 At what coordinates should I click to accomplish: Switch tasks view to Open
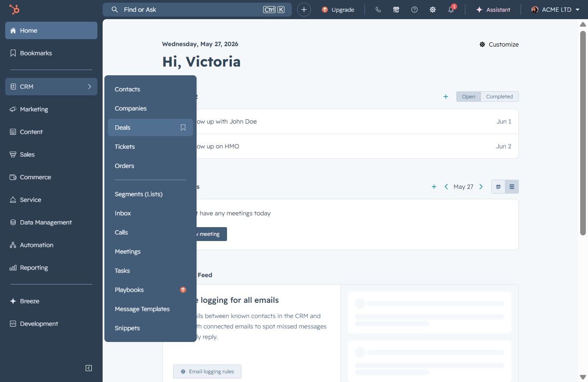(x=468, y=97)
